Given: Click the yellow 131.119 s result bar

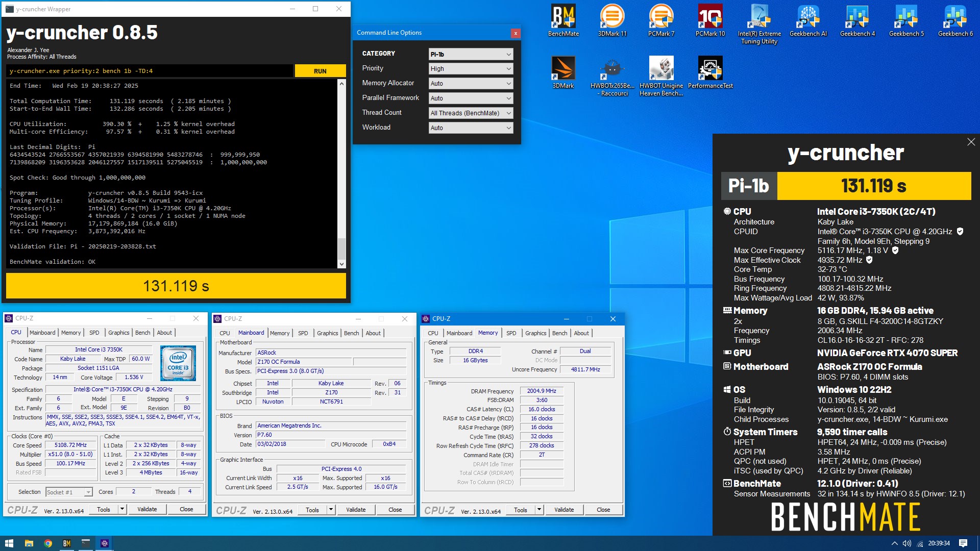Looking at the screenshot, I should [176, 286].
